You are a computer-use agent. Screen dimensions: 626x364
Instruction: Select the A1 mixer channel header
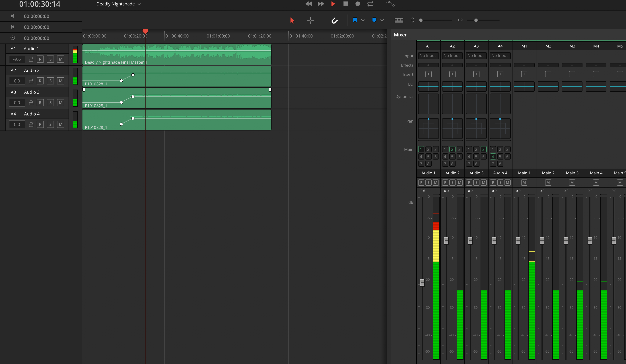(428, 46)
